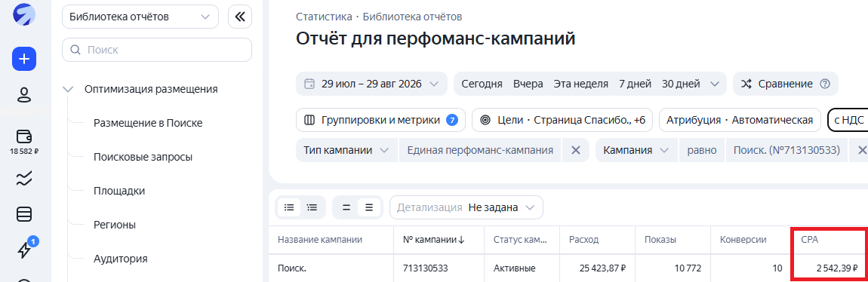Open the statistics chart icon in sidebar
The height and width of the screenshot is (282, 868).
pyautogui.click(x=24, y=178)
